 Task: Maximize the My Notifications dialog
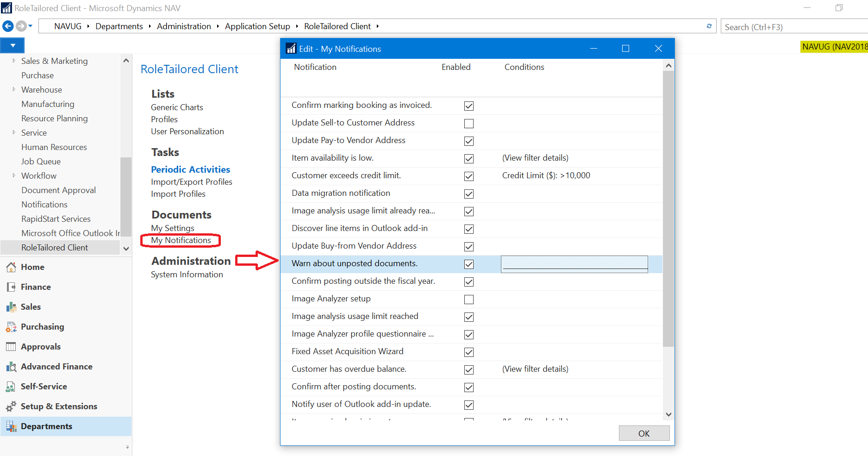coord(625,49)
